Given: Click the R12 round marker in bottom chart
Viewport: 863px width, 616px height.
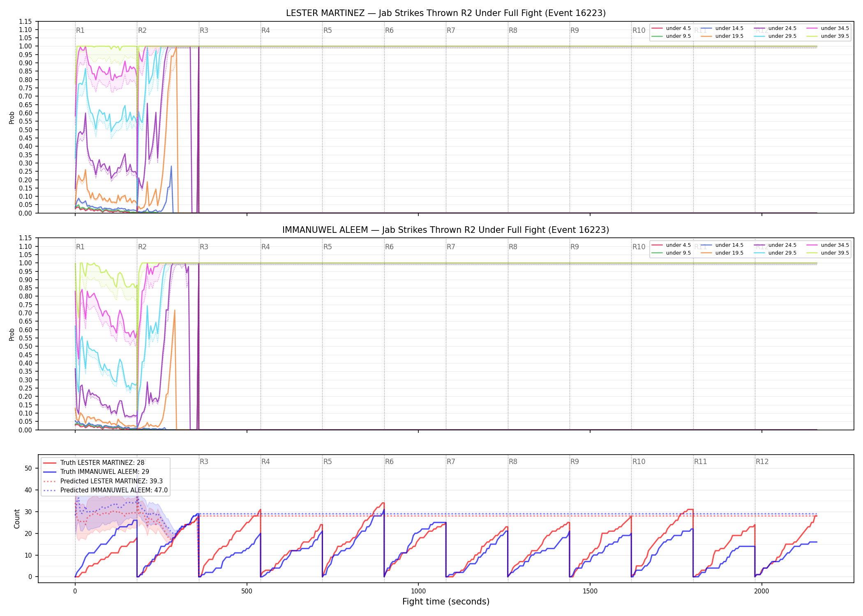Looking at the screenshot, I should point(762,462).
